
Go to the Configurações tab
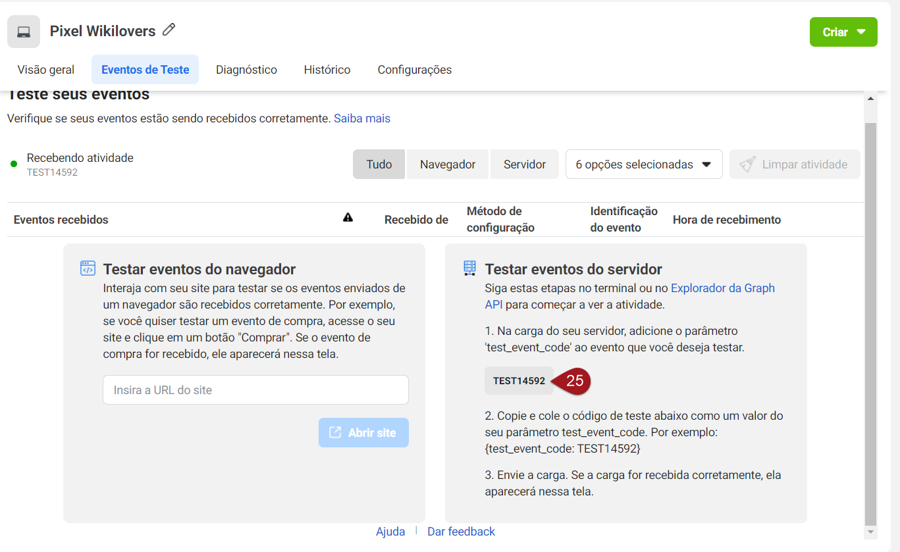pyautogui.click(x=414, y=70)
